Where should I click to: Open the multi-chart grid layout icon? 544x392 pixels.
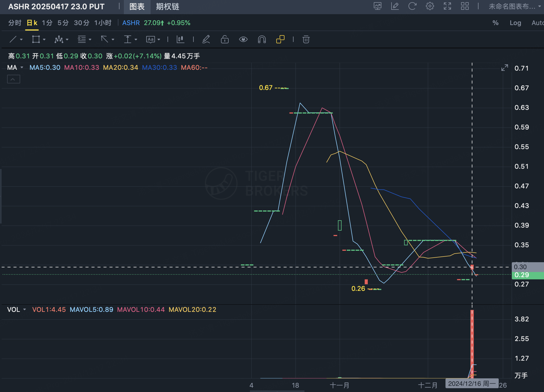click(x=465, y=6)
